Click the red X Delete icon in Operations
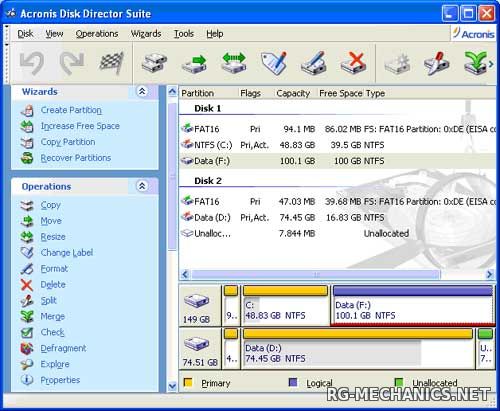This screenshot has width=500, height=411. pyautogui.click(x=27, y=285)
